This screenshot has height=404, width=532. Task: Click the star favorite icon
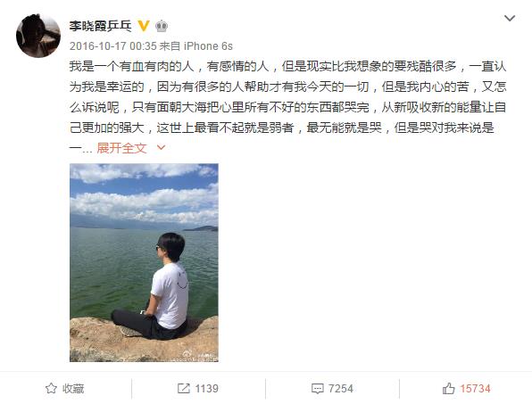coord(51,389)
